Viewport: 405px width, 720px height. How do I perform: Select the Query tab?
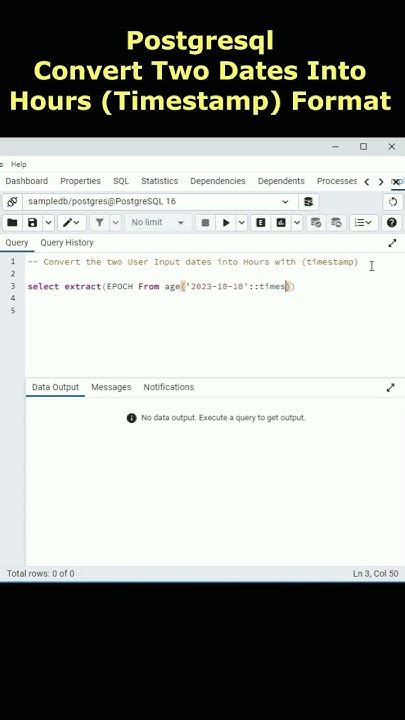coord(17,243)
